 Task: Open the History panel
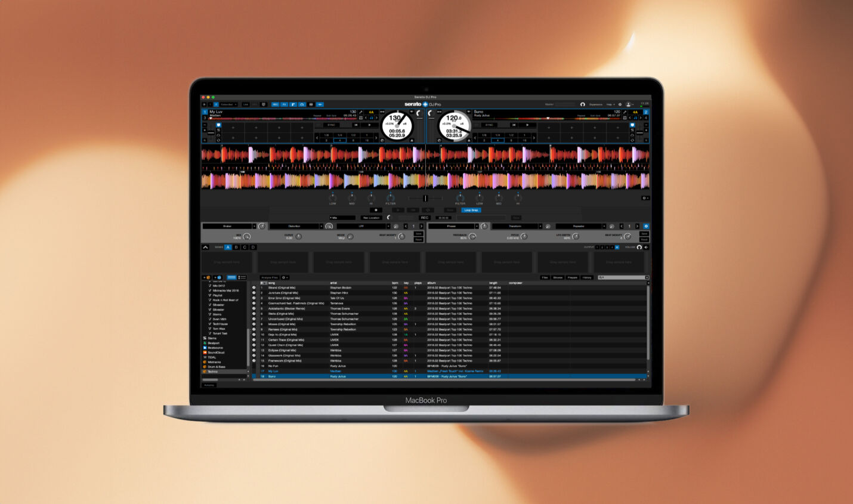pyautogui.click(x=587, y=277)
